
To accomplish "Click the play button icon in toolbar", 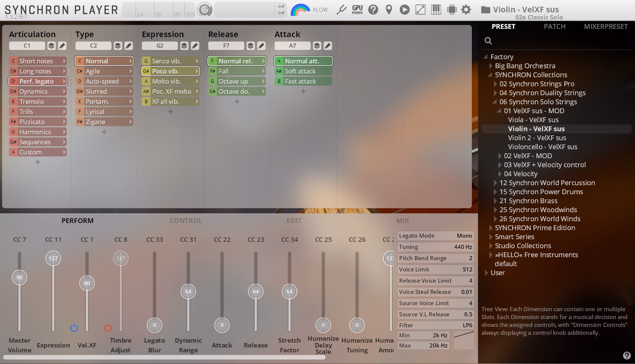I will (404, 10).
